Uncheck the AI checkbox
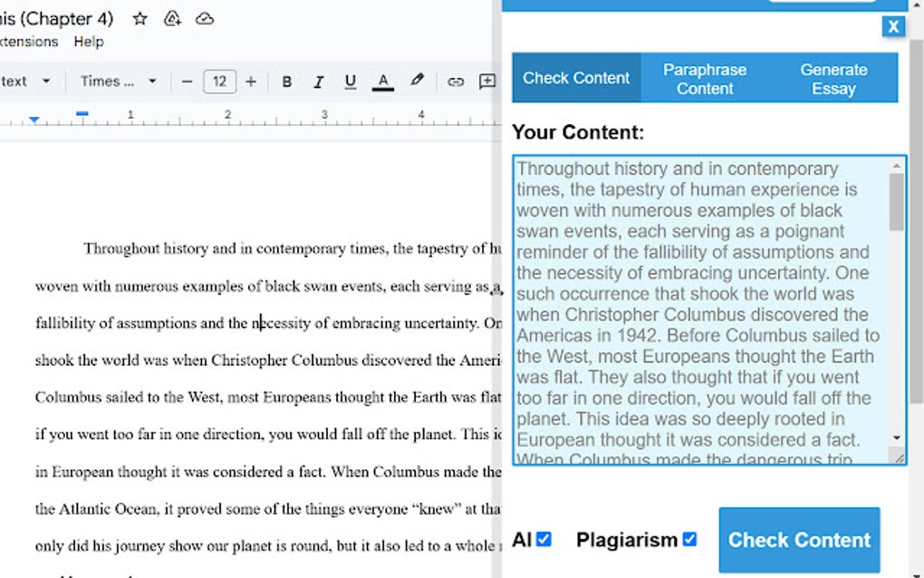This screenshot has height=578, width=924. pos(544,539)
